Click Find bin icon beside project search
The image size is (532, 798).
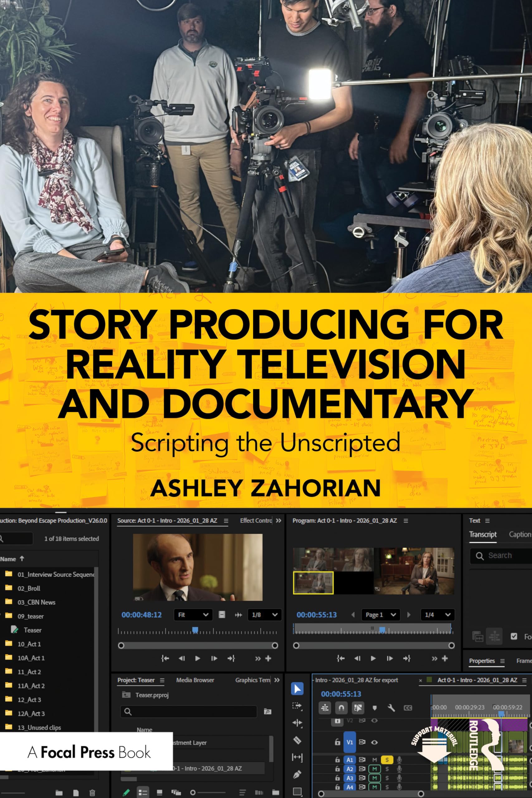267,711
